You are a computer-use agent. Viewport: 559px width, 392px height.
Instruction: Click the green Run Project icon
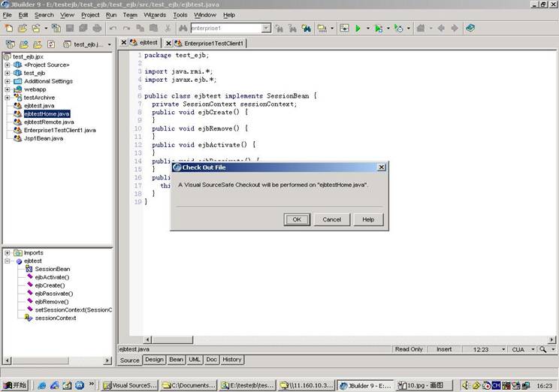(358, 28)
